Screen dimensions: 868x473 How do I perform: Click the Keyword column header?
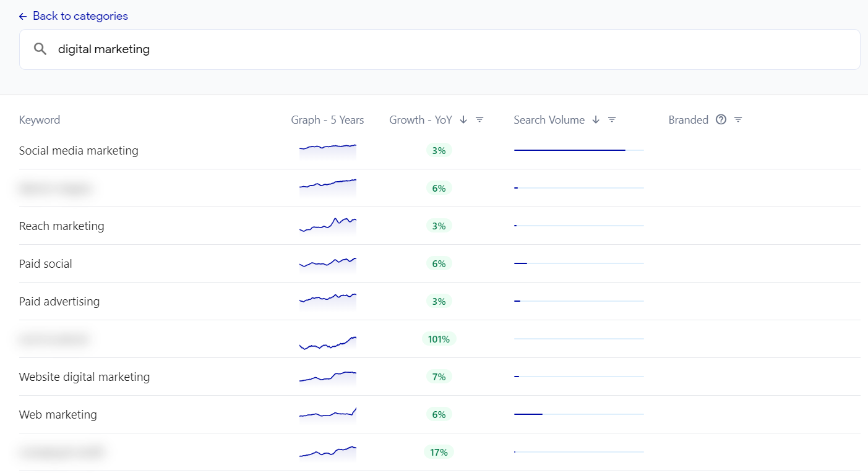coord(39,119)
